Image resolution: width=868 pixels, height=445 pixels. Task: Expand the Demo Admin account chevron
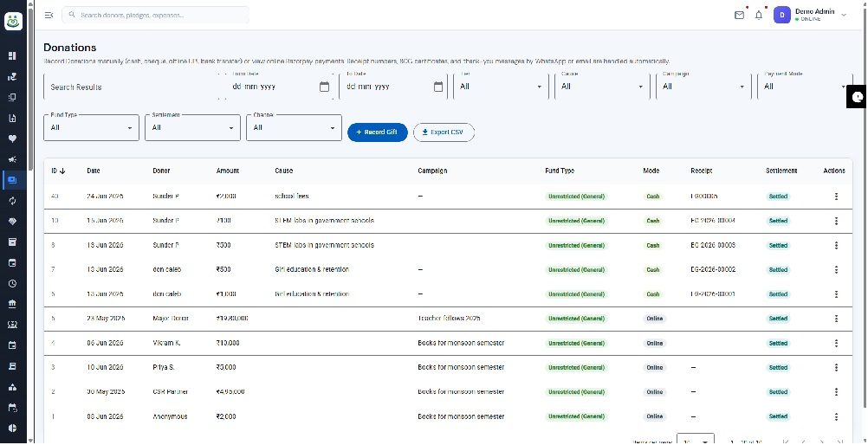coord(844,15)
